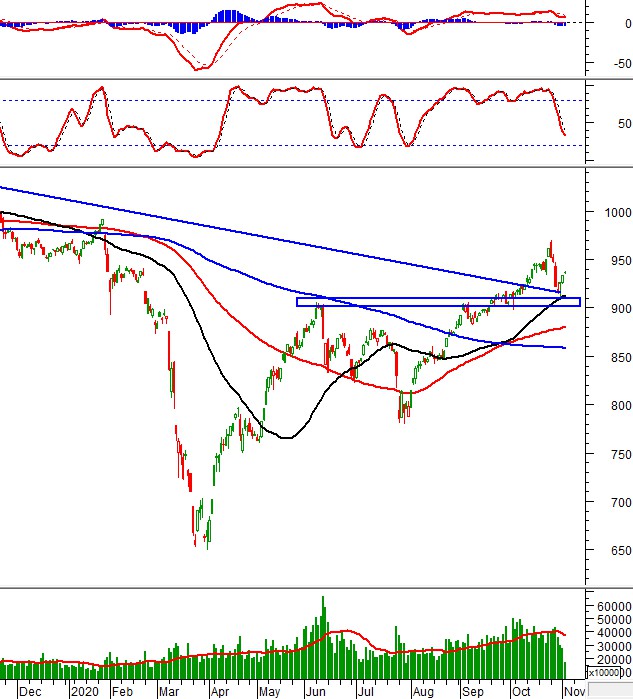Select the Mar month label

(x=165, y=691)
